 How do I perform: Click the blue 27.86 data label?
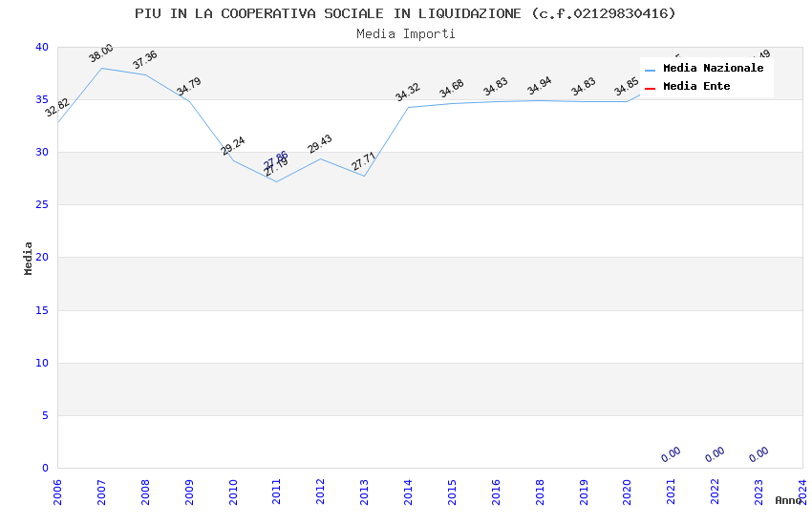tap(275, 159)
